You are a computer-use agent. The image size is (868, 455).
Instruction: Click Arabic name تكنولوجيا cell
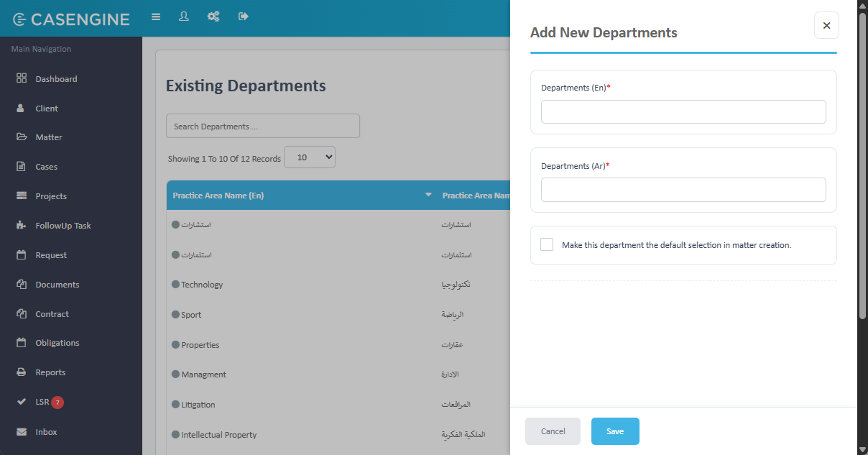pos(456,285)
